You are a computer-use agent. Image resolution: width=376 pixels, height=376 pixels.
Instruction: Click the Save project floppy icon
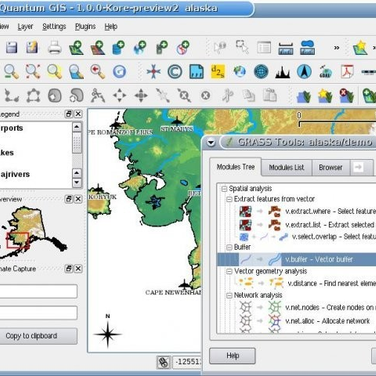pyautogui.click(x=11, y=48)
